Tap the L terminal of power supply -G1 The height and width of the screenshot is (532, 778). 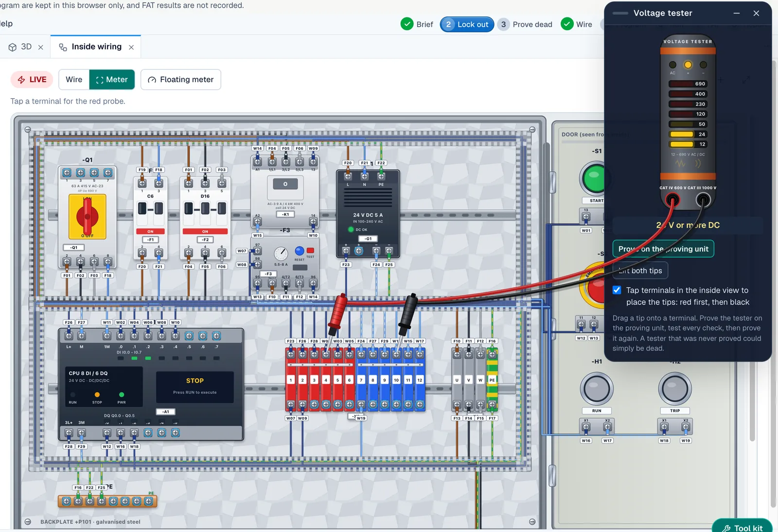click(348, 177)
